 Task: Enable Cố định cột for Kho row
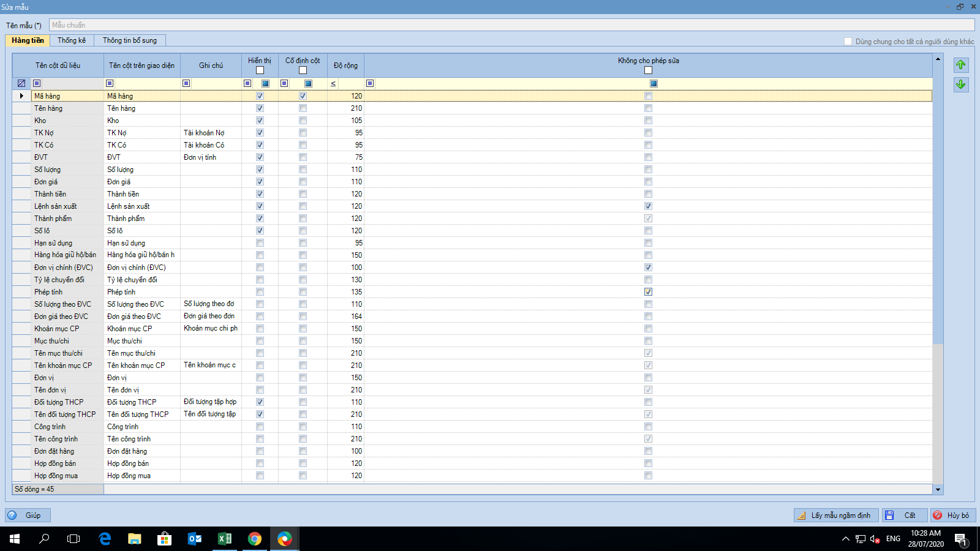(303, 121)
